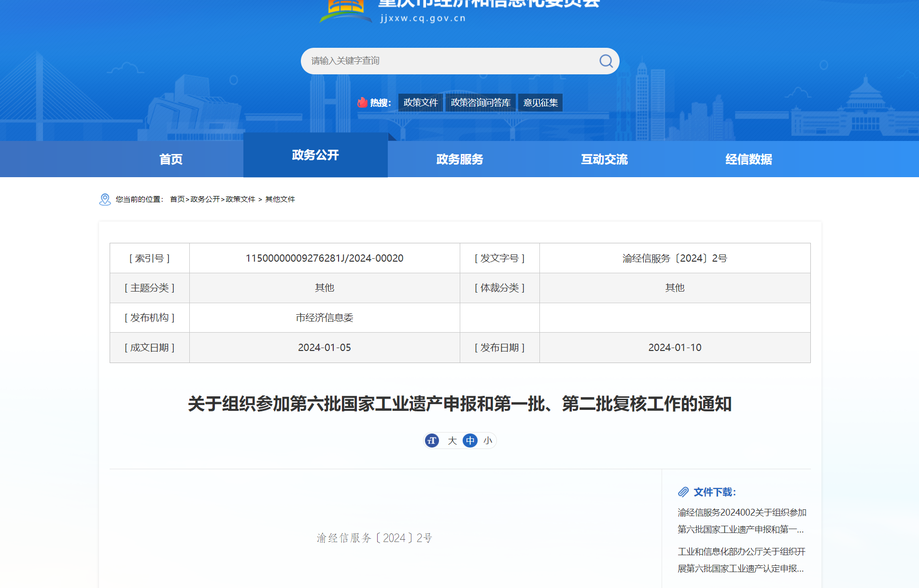The image size is (919, 588).
Task: Click the hot search flame icon
Action: click(362, 102)
